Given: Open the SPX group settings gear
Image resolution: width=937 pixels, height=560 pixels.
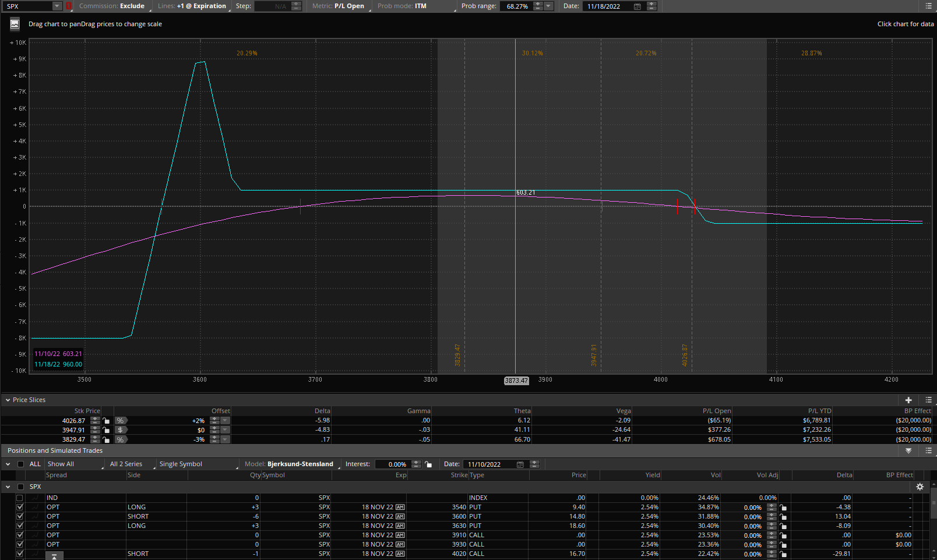Looking at the screenshot, I should click(920, 487).
